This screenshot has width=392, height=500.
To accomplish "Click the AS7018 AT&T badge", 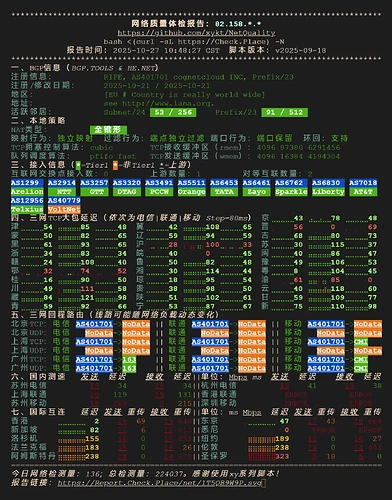I will pyautogui.click(x=363, y=187).
